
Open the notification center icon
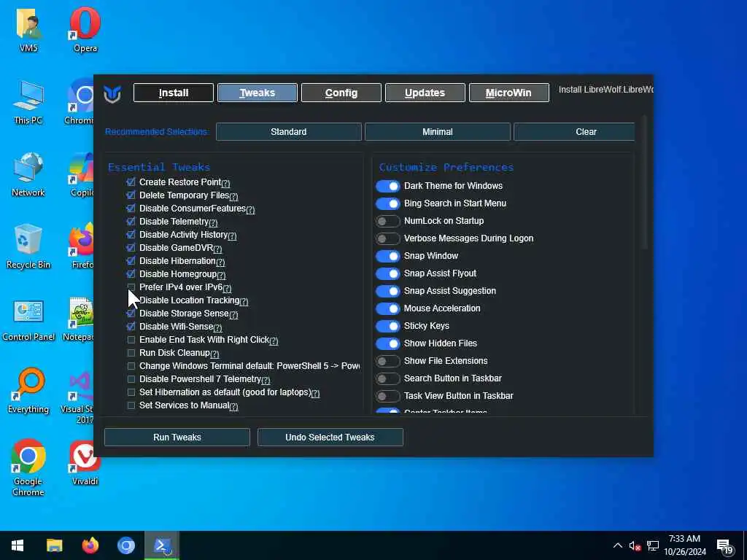point(724,547)
